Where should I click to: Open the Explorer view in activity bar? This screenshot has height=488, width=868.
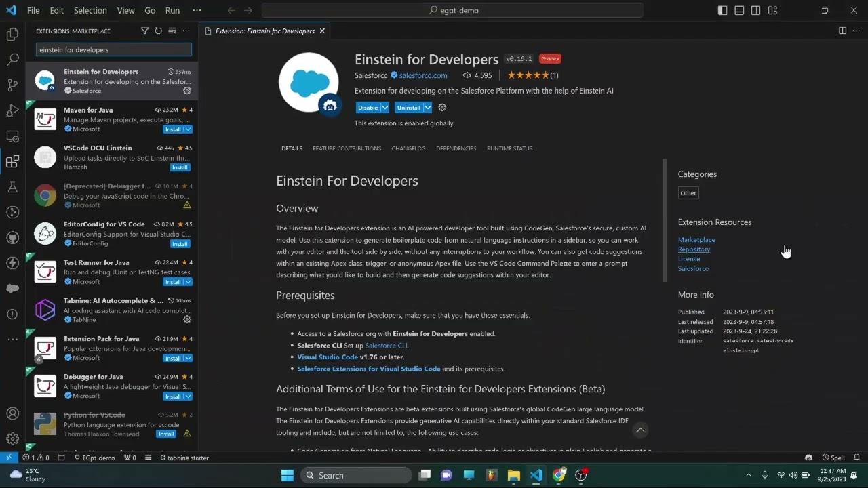coord(12,34)
